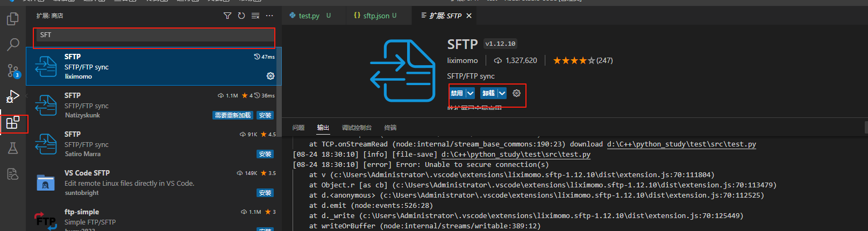Click the extension version v1.12.10 label

tap(500, 44)
